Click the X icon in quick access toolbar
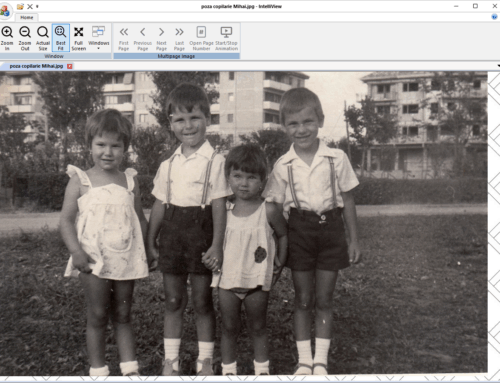The width and height of the screenshot is (500, 383). pyautogui.click(x=30, y=6)
